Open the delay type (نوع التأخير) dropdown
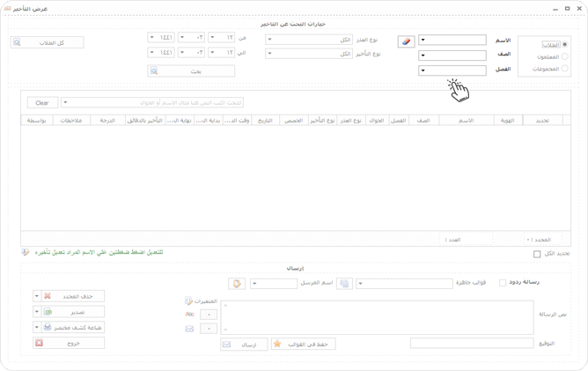The width and height of the screenshot is (588, 371). 309,54
